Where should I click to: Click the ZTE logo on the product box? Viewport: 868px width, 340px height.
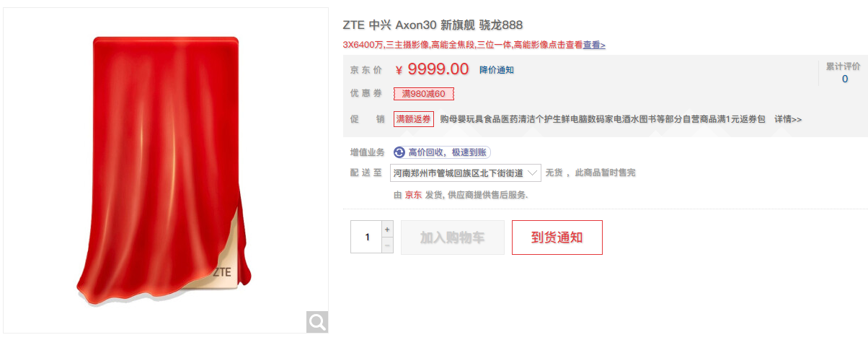click(x=223, y=272)
